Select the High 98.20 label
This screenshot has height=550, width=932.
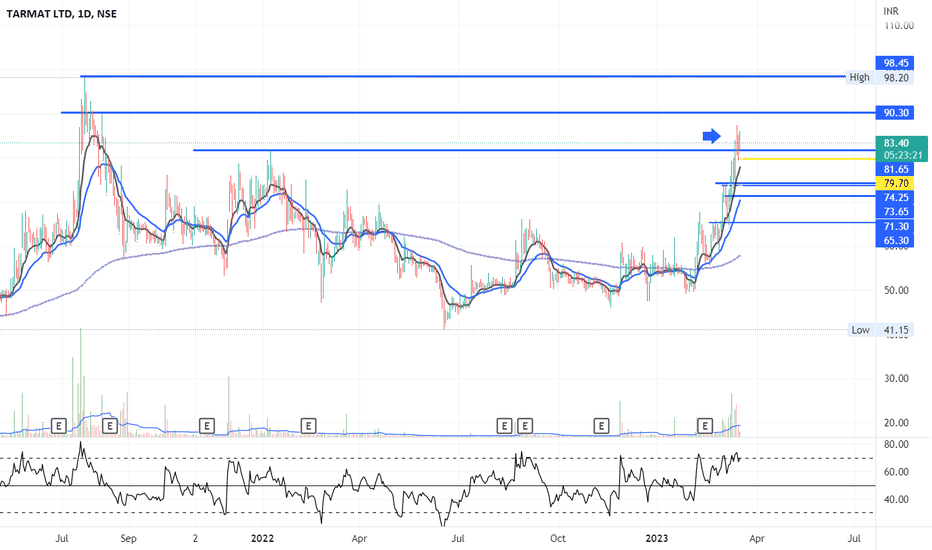coord(880,77)
